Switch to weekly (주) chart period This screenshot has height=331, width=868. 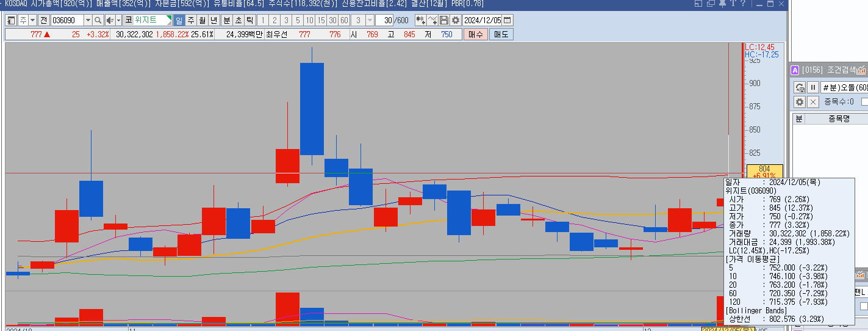click(190, 20)
